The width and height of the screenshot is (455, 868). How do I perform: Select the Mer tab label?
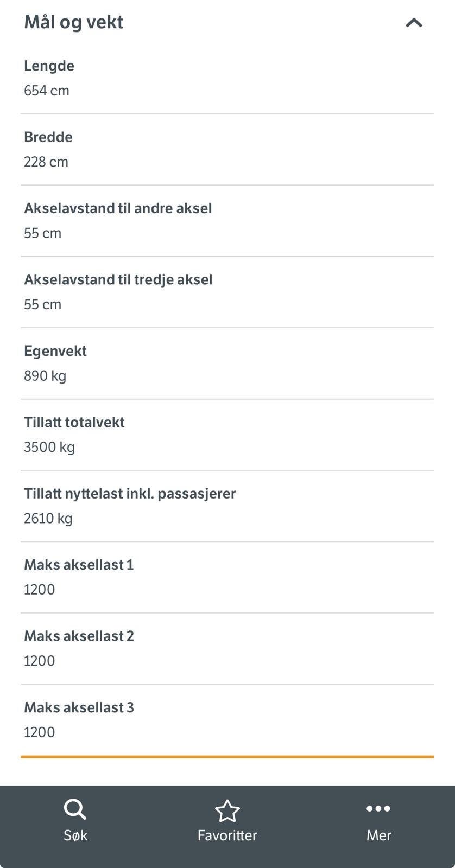point(378,835)
